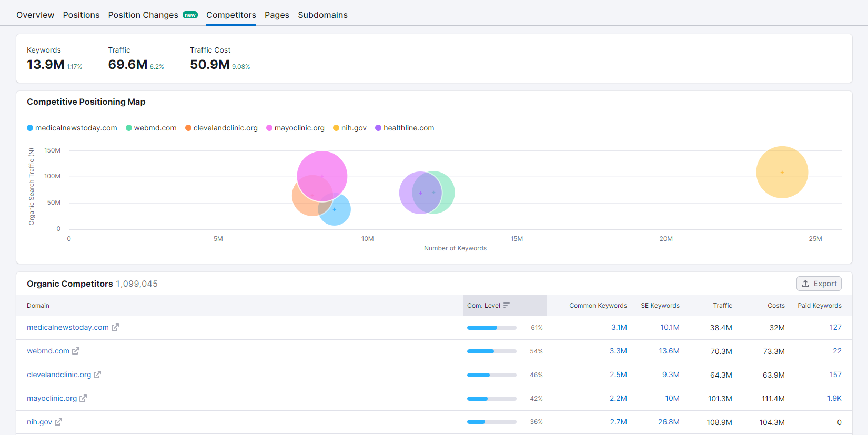This screenshot has width=868, height=435.
Task: Click 101.3M traffic value for mayoclinic.org
Action: pyautogui.click(x=720, y=399)
